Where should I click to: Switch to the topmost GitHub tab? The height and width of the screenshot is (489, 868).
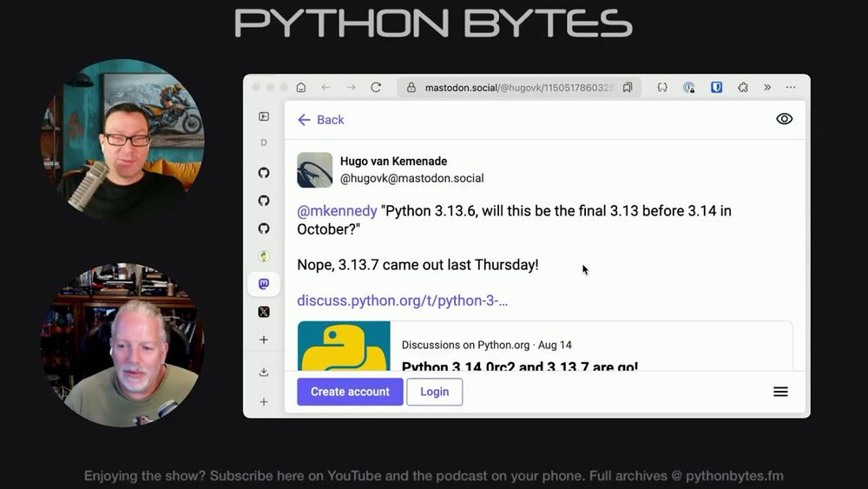click(x=264, y=173)
